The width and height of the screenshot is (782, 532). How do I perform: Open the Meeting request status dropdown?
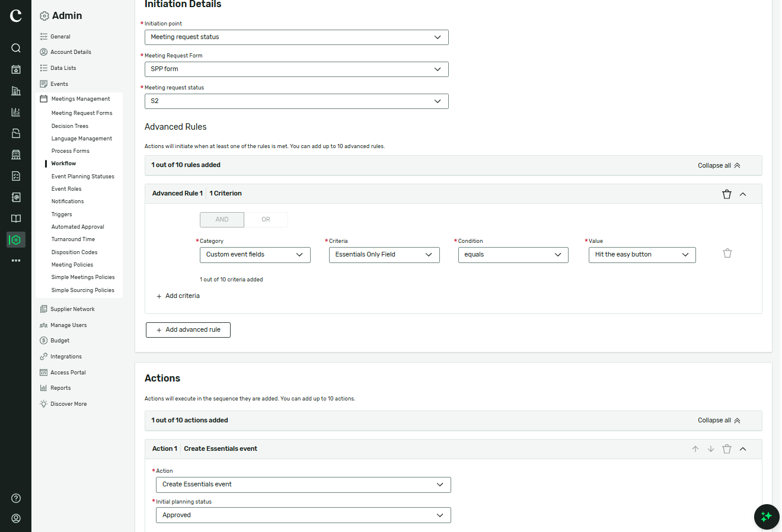[x=296, y=101]
